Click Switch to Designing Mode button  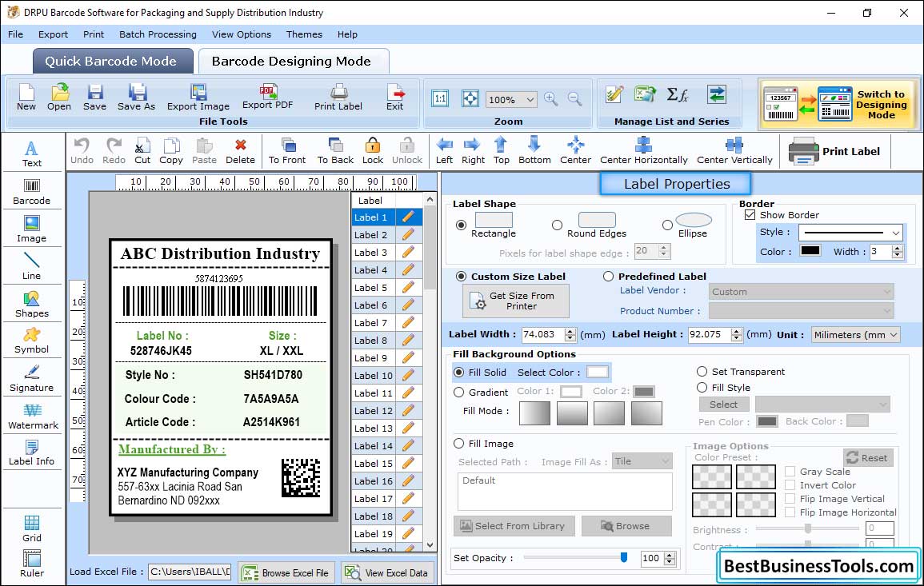pyautogui.click(x=838, y=104)
